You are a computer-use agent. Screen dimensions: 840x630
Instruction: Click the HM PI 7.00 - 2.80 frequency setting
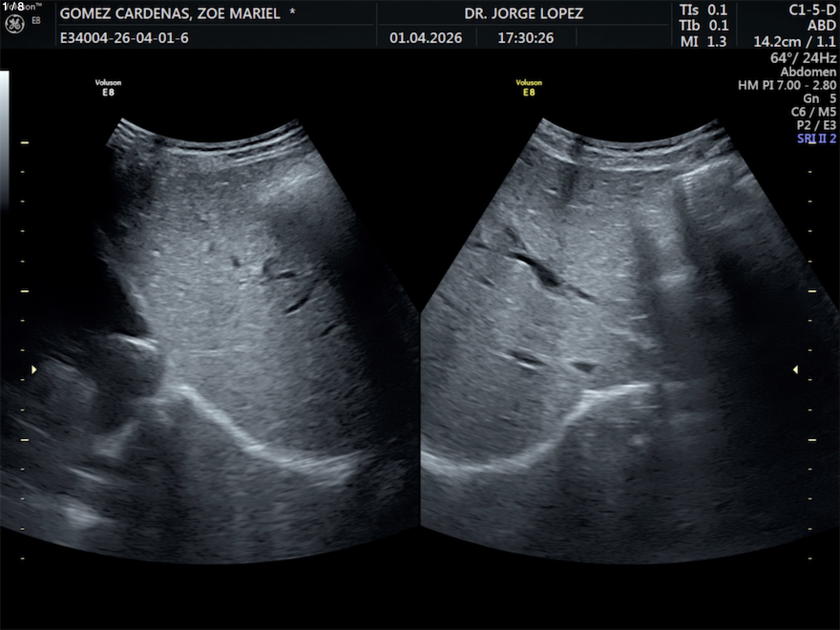click(x=787, y=85)
